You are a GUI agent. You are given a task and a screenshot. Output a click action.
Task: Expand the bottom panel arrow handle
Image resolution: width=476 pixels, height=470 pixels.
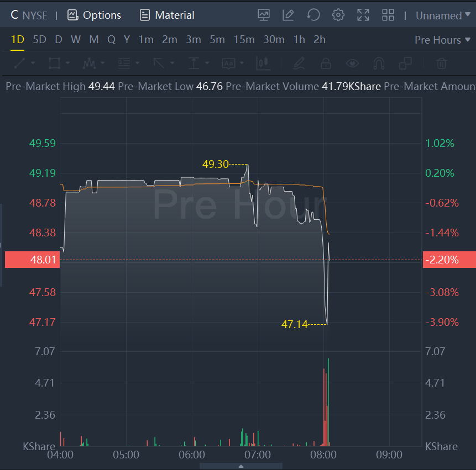click(x=241, y=466)
